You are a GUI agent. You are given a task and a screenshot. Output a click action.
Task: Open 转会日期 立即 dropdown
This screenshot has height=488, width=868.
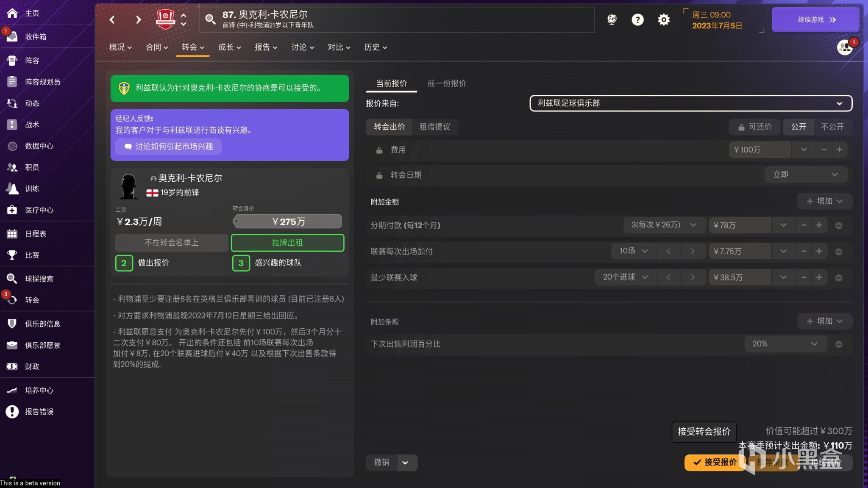[806, 175]
